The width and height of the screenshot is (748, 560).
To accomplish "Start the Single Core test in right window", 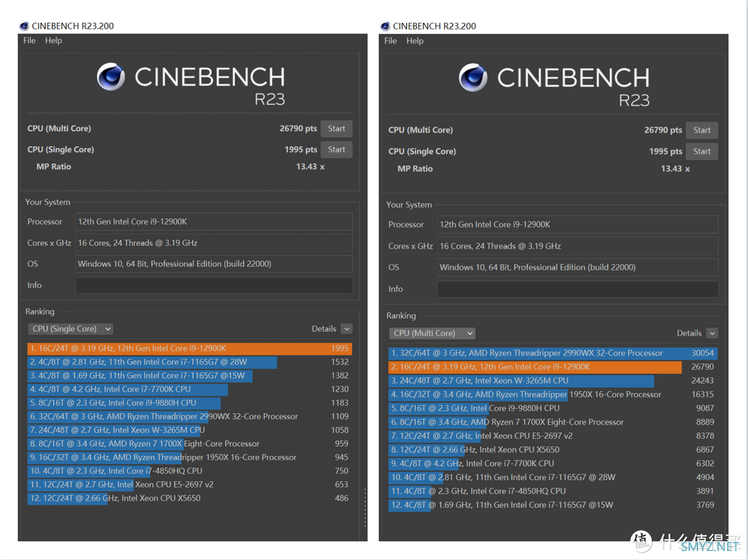I will [x=702, y=152].
